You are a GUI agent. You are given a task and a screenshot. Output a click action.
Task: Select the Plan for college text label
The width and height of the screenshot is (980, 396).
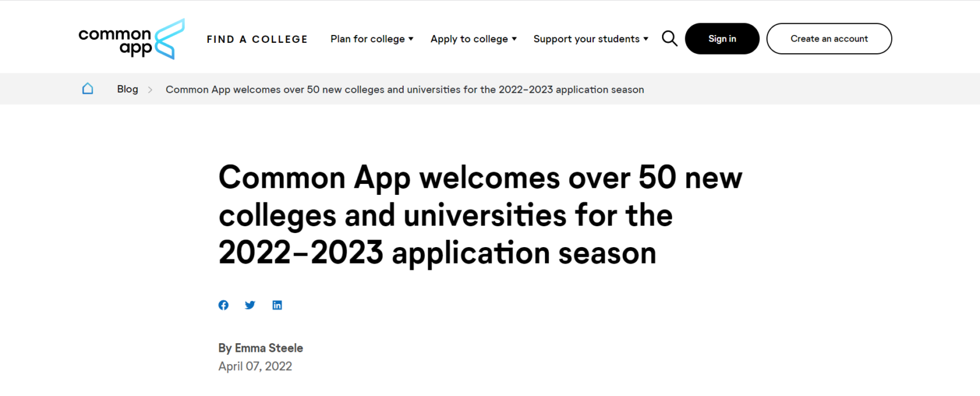pyautogui.click(x=367, y=39)
